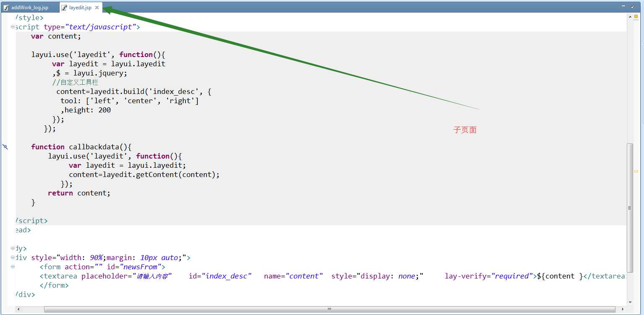The height and width of the screenshot is (315, 644).
Task: Click the comment '//自定义工具栏'
Action: [x=75, y=82]
